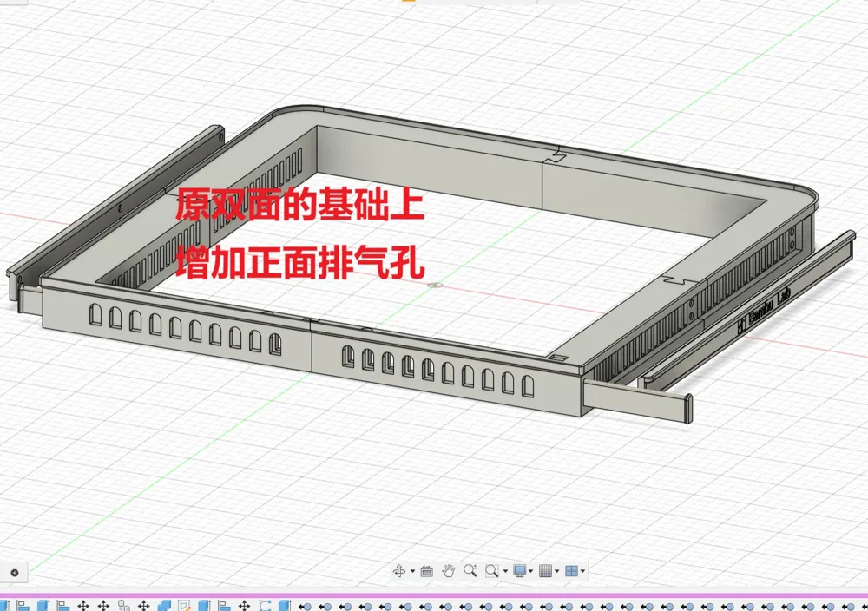868x611 pixels.
Task: Activate the Pan hand tool
Action: click(449, 570)
